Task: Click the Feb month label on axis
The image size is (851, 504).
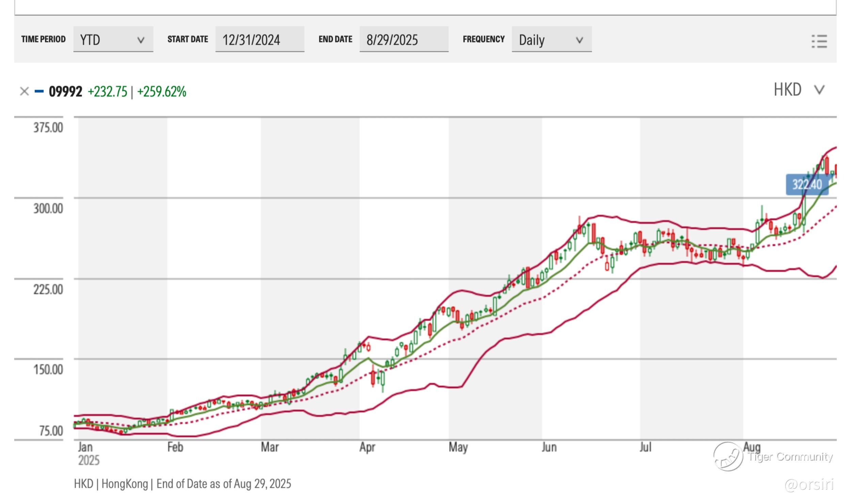Action: tap(175, 447)
